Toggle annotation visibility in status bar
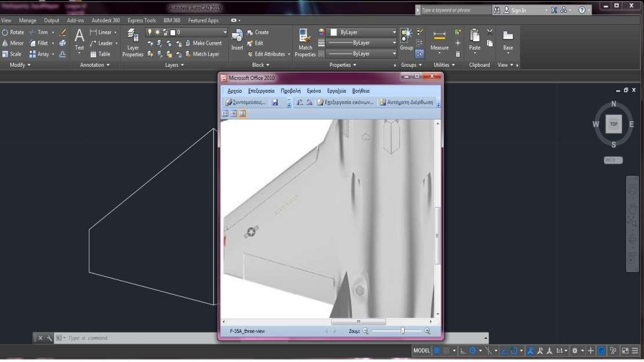This screenshot has width=644, height=362. [530, 351]
